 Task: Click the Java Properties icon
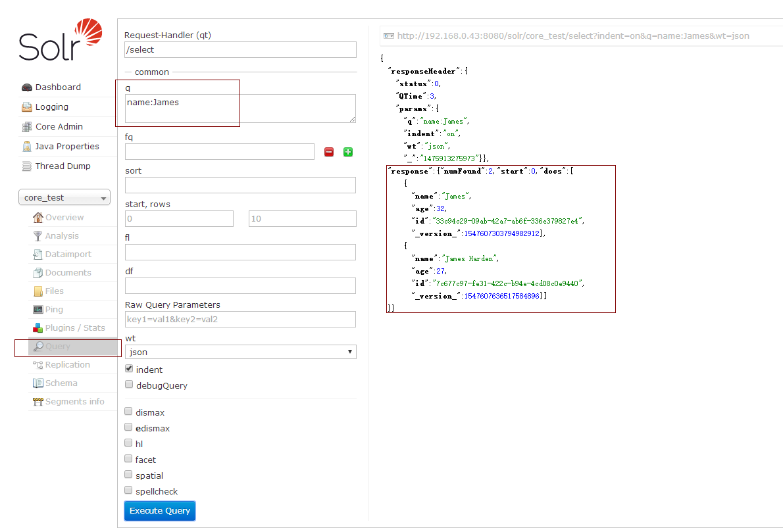tap(26, 146)
